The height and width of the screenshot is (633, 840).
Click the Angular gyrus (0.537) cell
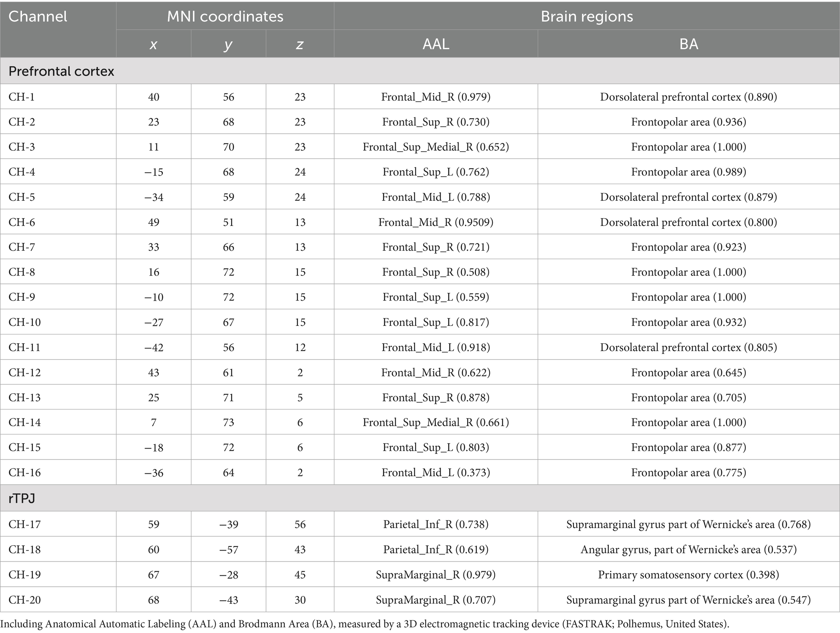[688, 550]
